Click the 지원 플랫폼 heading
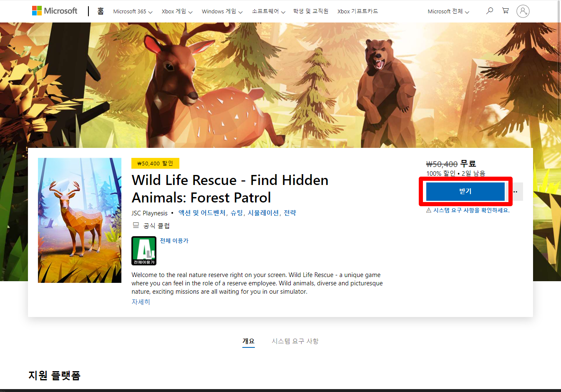The image size is (561, 392). (x=54, y=375)
